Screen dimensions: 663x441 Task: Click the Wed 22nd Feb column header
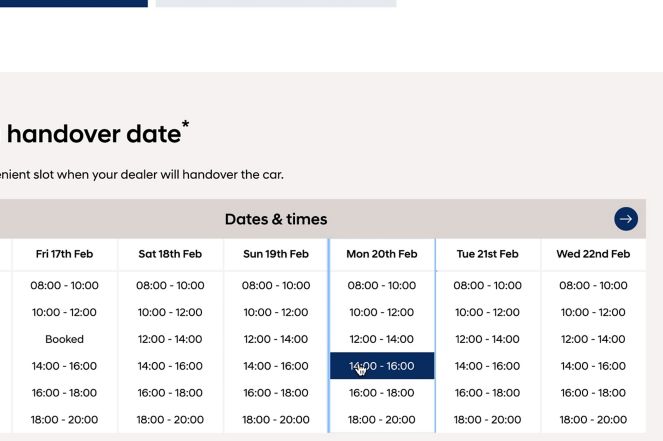(593, 254)
